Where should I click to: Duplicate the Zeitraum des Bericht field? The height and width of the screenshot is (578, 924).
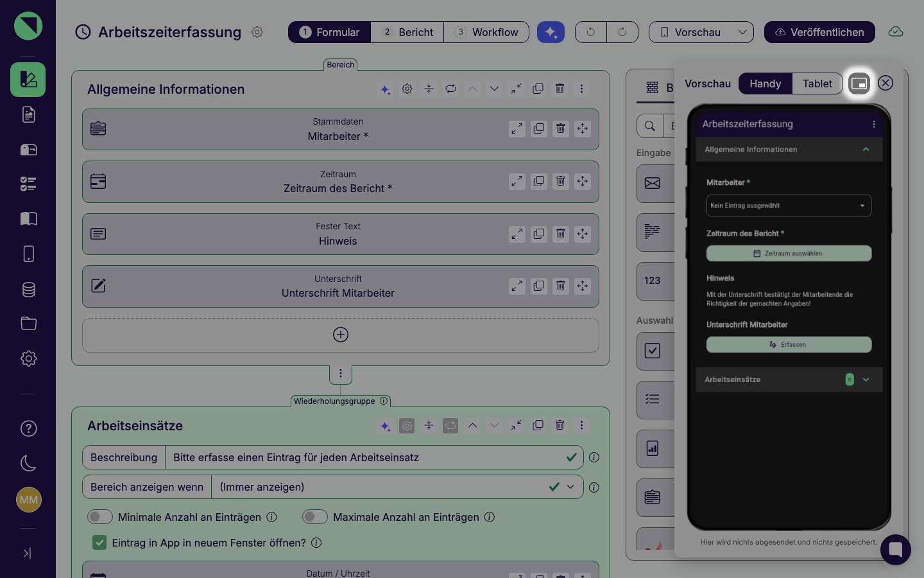539,181
